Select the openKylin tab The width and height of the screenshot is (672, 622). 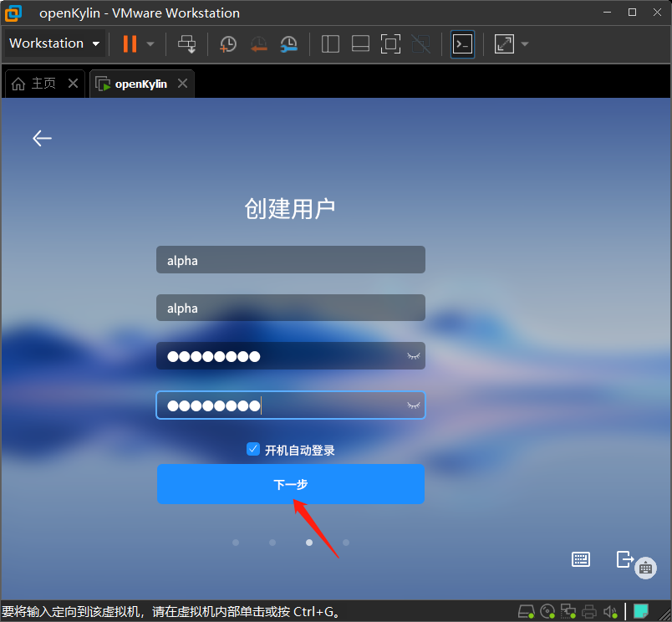[x=132, y=84]
